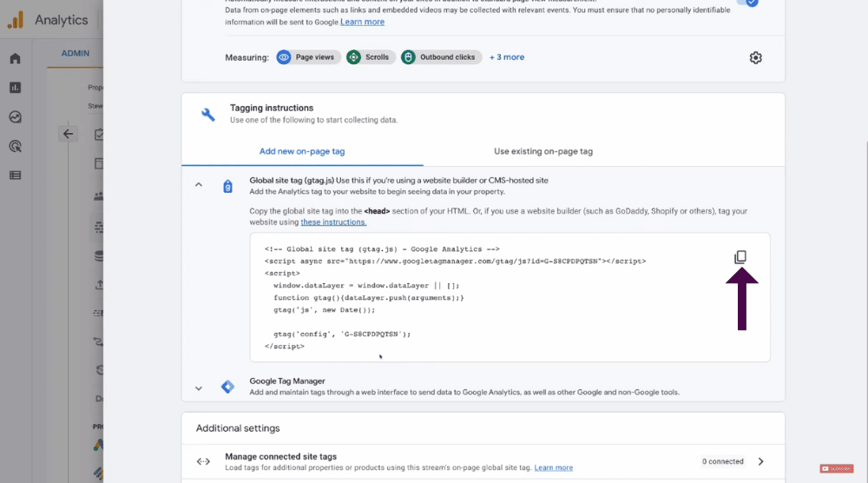Open Explore icon in left sidebar
Image resolution: width=868 pixels, height=483 pixels.
pos(15,117)
